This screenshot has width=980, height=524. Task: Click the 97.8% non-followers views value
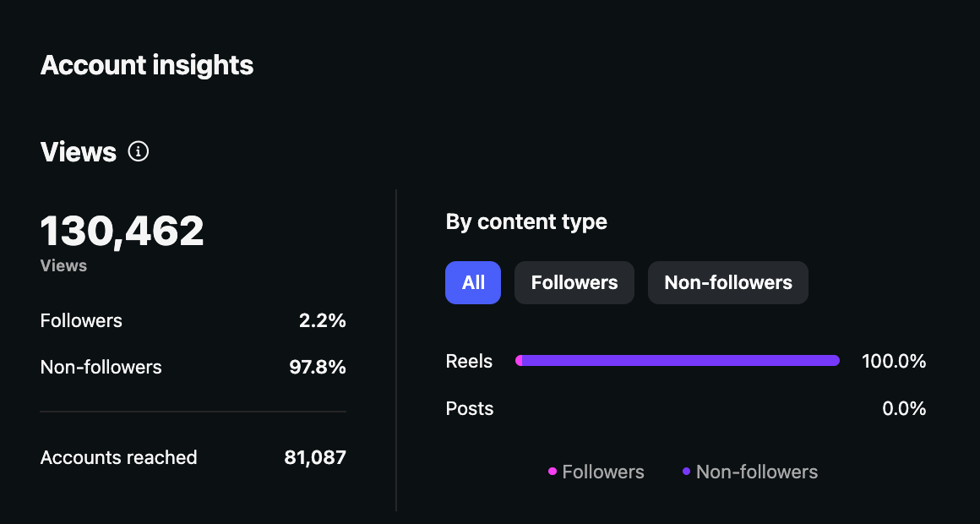tap(318, 367)
